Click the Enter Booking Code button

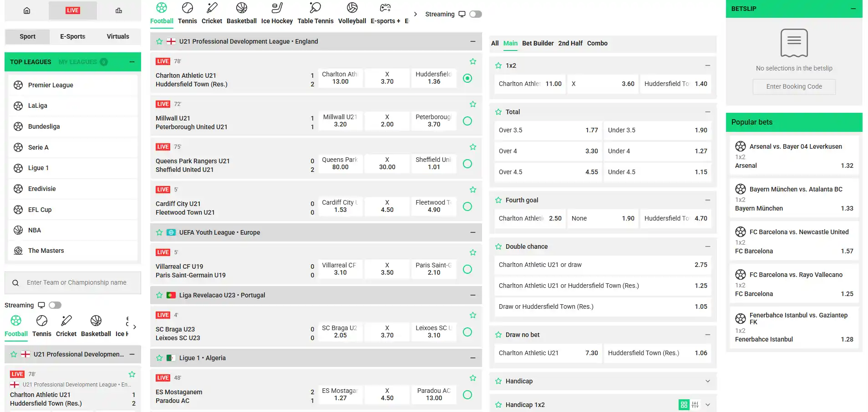(x=794, y=86)
